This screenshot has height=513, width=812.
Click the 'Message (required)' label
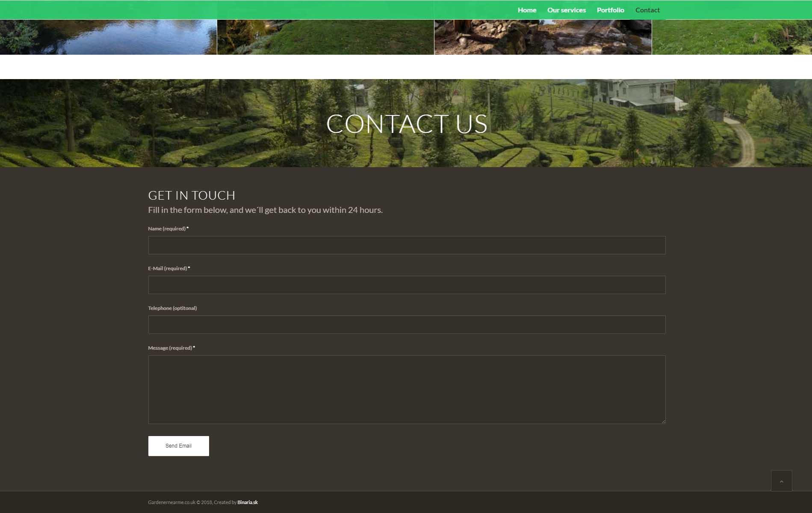(x=170, y=348)
